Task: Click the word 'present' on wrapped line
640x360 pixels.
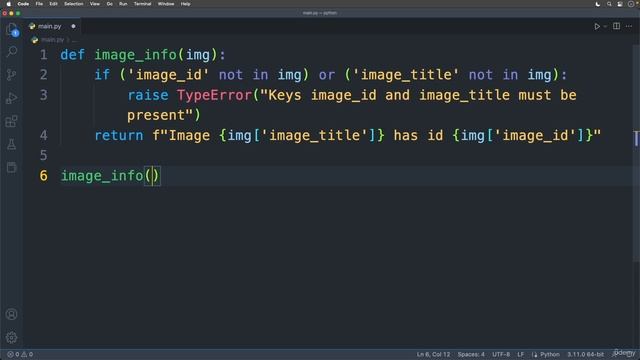Action: pyautogui.click(x=156, y=115)
